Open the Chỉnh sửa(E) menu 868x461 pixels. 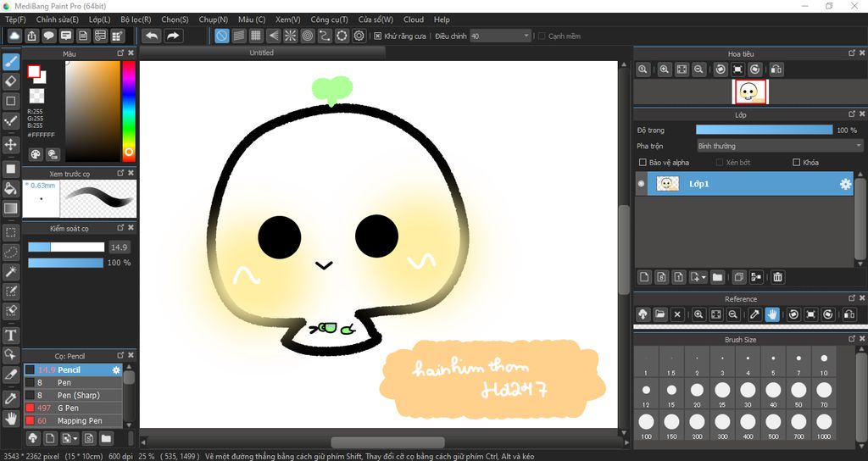(58, 19)
